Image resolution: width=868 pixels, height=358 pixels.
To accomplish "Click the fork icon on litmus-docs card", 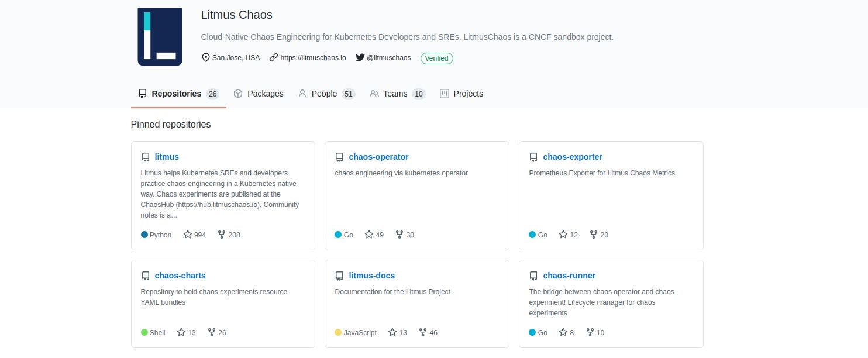I will click(423, 332).
